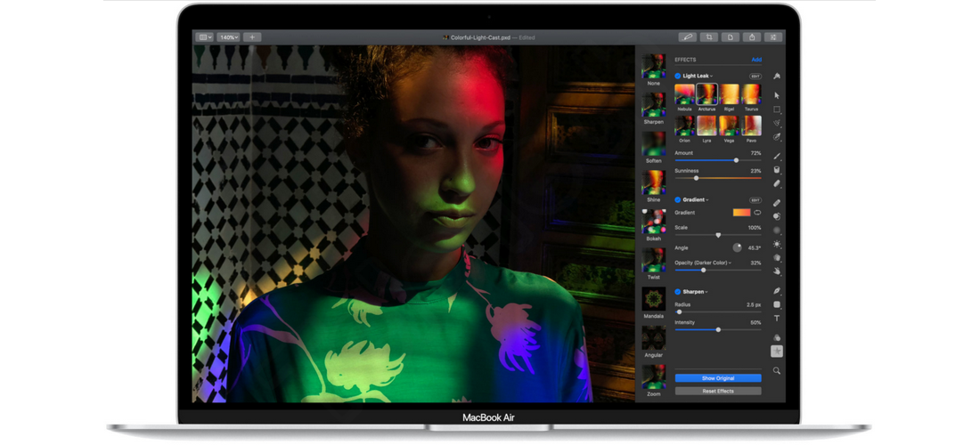Select the Repair bandage tool
The width and height of the screenshot is (980, 445).
[777, 203]
